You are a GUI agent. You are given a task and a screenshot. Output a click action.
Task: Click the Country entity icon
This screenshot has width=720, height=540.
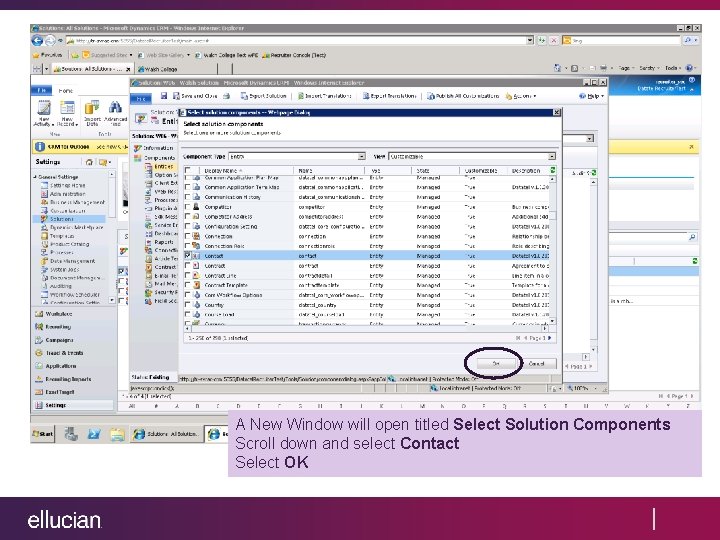coord(196,304)
